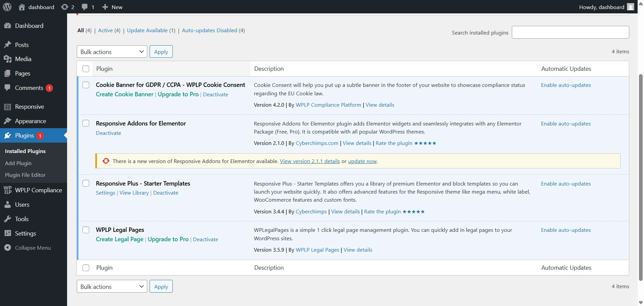The width and height of the screenshot is (644, 306).
Task: Click the Collapse Menu arrow icon
Action: coord(8,248)
